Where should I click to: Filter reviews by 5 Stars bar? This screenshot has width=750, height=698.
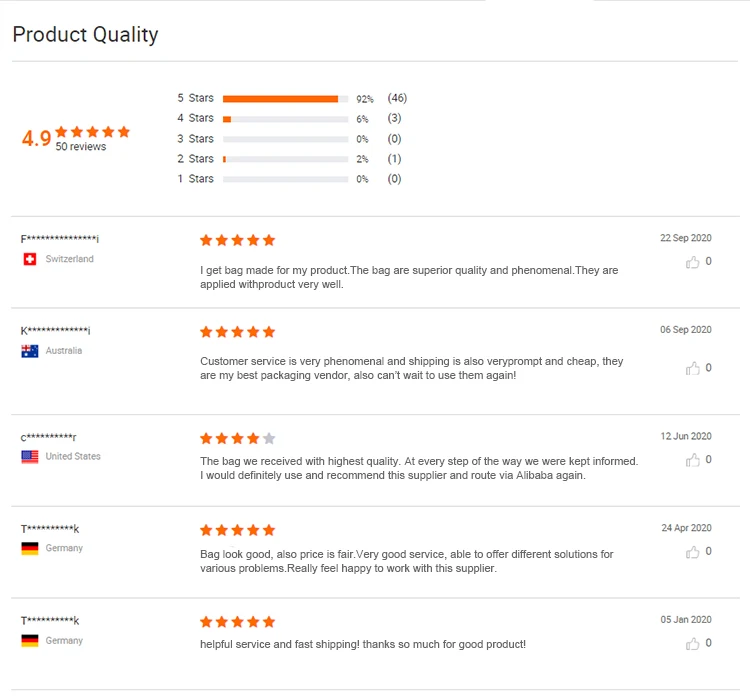click(285, 99)
